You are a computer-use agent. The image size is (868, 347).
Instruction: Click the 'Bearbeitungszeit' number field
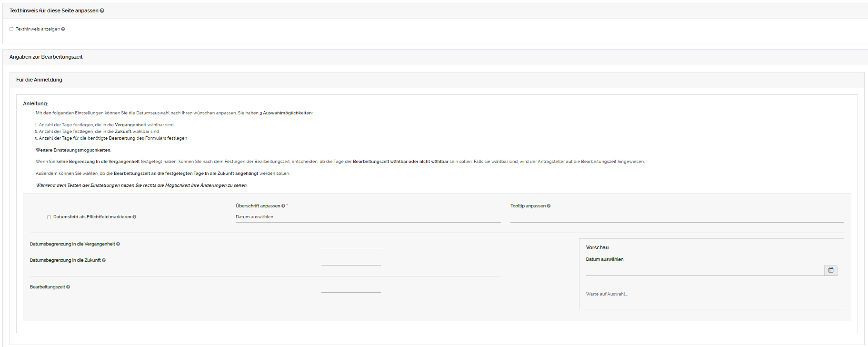point(351,287)
